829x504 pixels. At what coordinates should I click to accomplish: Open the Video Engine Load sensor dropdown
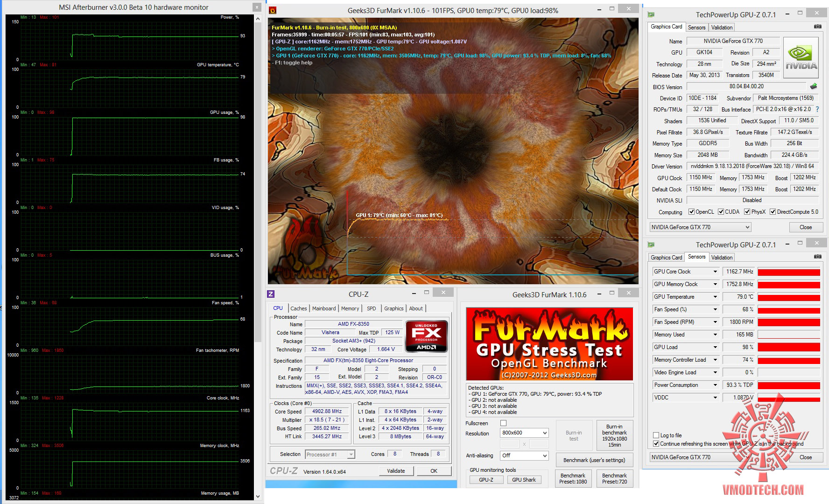point(715,372)
